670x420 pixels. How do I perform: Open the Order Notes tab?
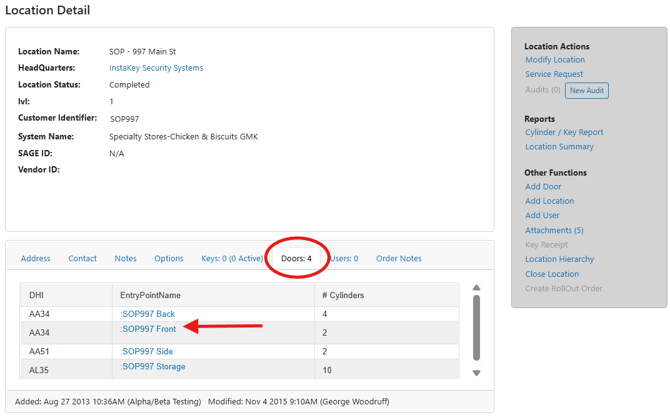[x=398, y=258]
